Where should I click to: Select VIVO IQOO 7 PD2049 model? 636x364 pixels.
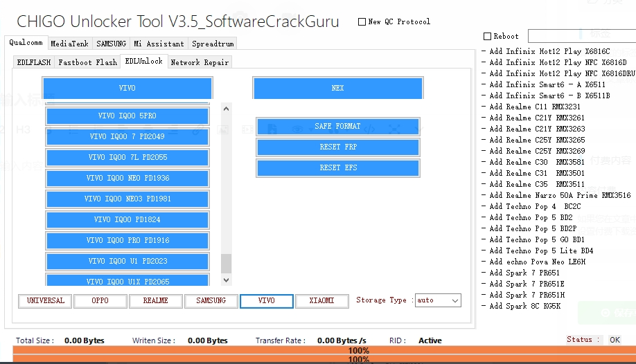pos(127,136)
